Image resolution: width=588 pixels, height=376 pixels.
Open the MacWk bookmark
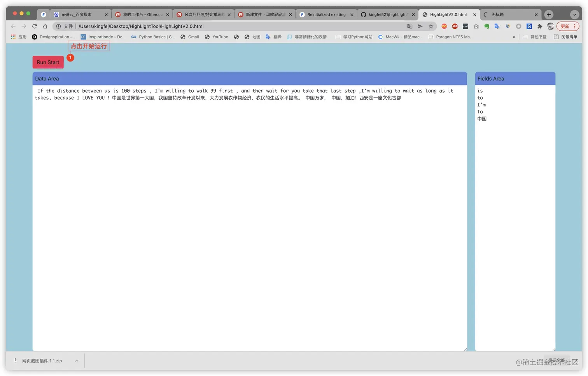point(400,37)
